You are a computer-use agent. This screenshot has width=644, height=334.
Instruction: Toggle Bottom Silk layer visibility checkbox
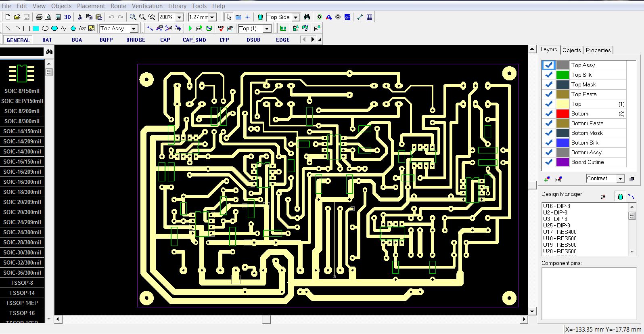click(x=548, y=143)
